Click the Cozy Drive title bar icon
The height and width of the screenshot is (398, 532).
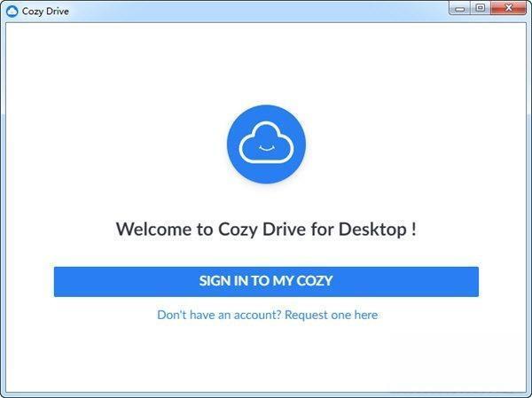pyautogui.click(x=12, y=12)
